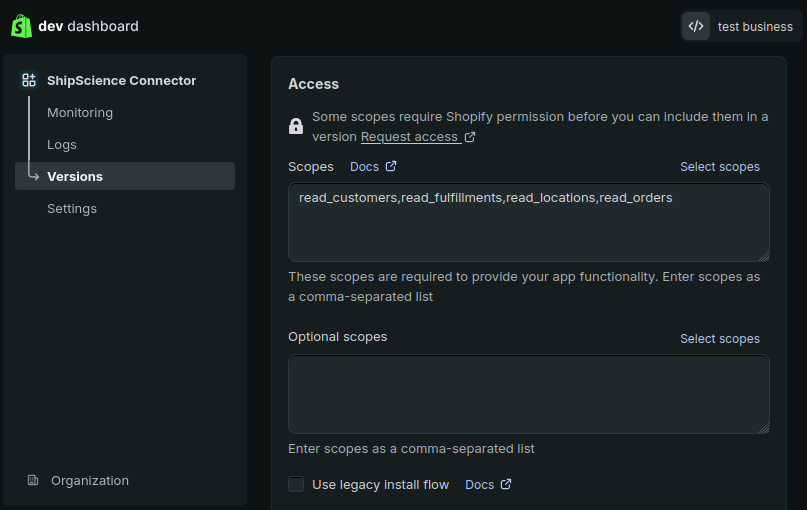Grab the Optional scopes resize handle

point(764,428)
